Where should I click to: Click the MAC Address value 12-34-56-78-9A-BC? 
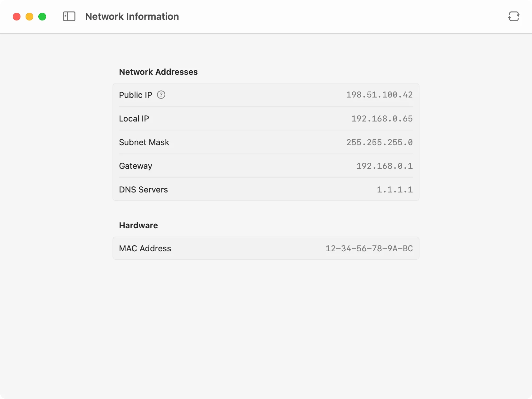click(369, 248)
